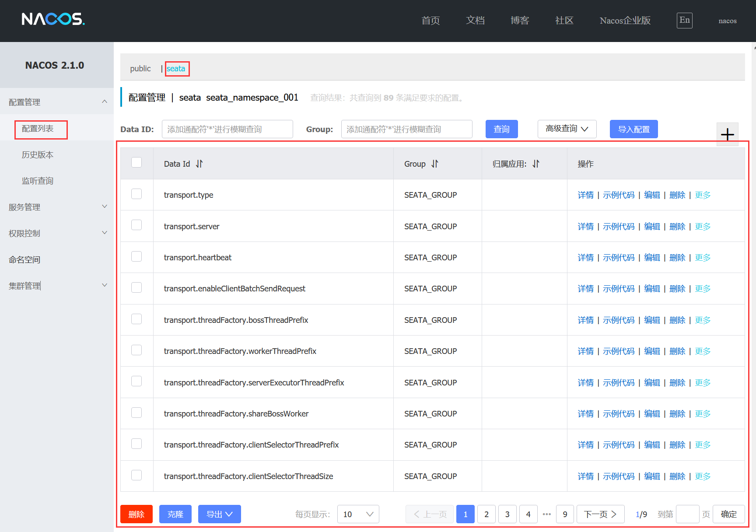Screen dimensions: 756x532
Task: Open 历史版本 in the sidebar
Action: [38, 155]
